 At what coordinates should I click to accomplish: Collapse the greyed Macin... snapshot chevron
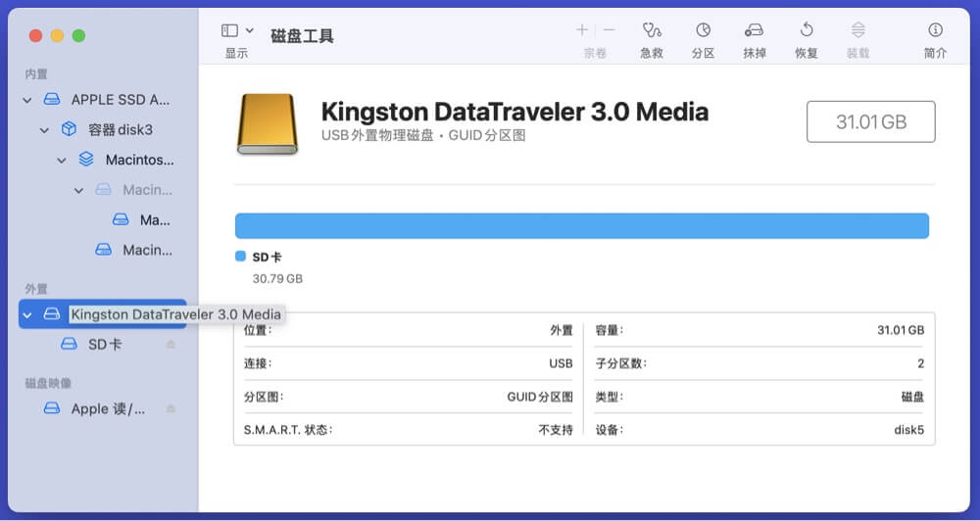tap(78, 191)
